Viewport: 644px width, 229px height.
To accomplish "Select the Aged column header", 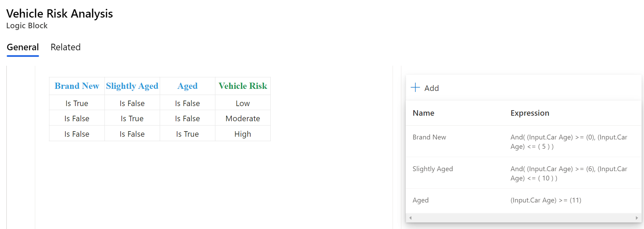I will coord(187,86).
